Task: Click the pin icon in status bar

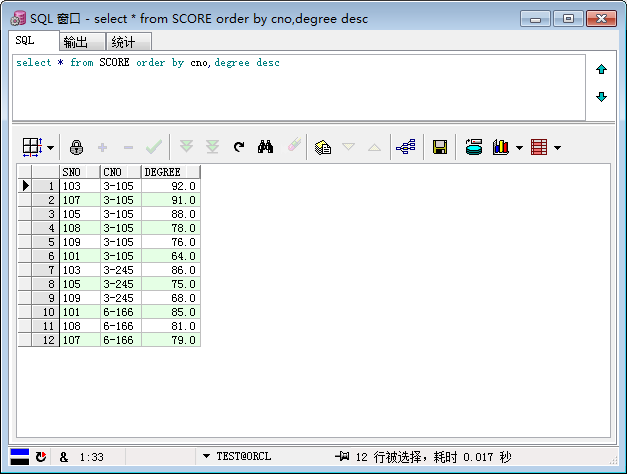Action: 342,456
